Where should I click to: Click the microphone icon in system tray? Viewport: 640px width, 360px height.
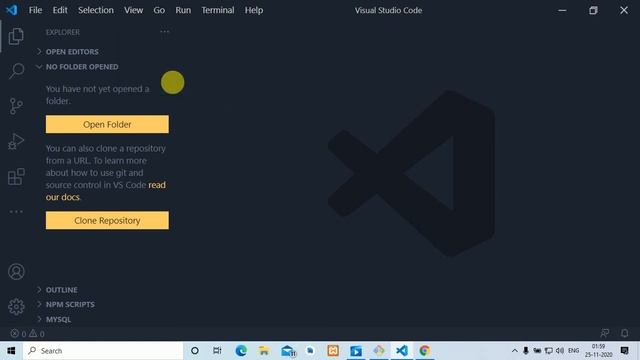[526, 351]
